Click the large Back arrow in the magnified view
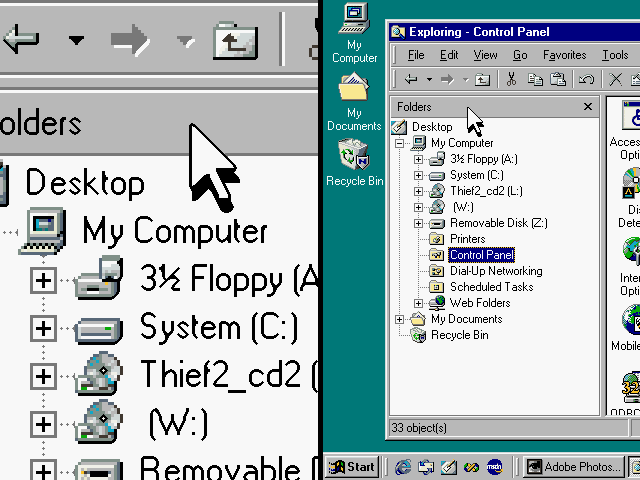Image resolution: width=640 pixels, height=480 pixels. (x=21, y=39)
